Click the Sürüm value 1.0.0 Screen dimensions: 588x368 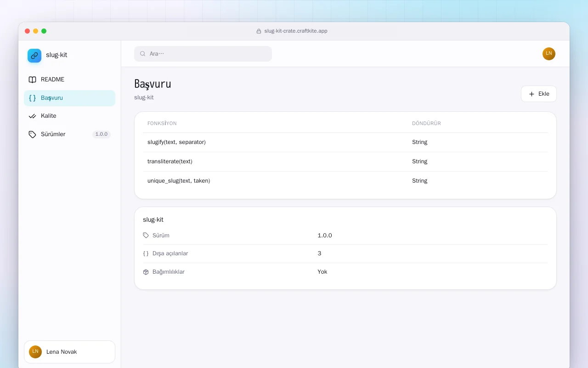coord(325,236)
